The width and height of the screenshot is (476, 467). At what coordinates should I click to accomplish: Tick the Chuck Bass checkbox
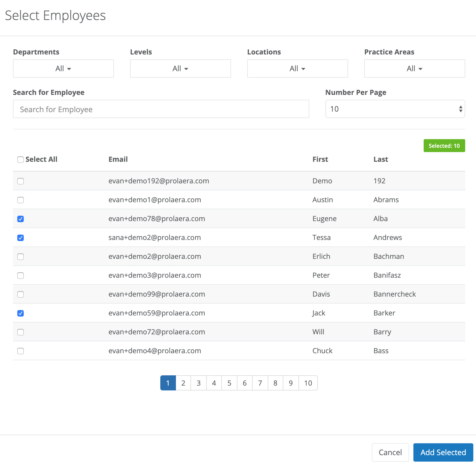click(21, 351)
